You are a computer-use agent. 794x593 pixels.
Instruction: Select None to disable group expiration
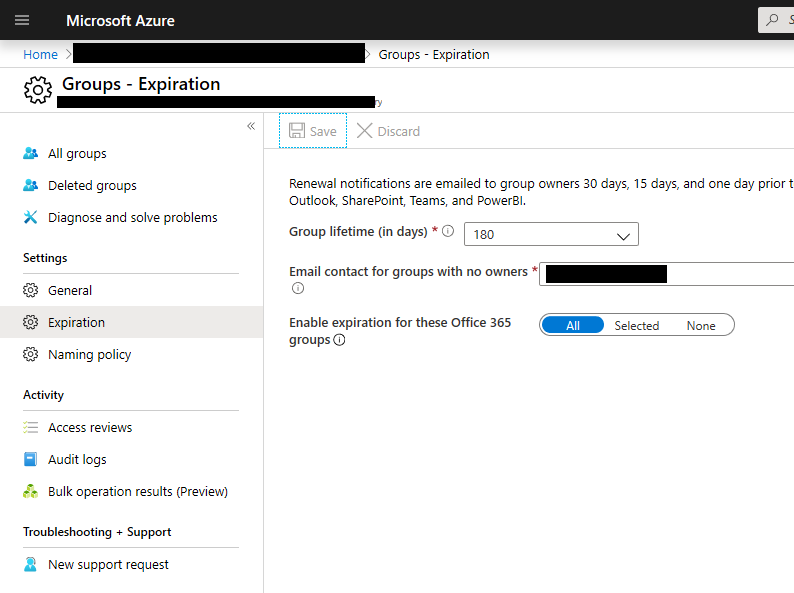[701, 325]
